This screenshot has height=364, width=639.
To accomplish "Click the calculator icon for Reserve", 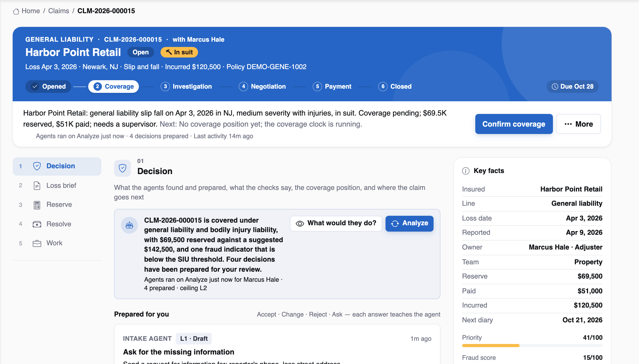I will click(37, 205).
